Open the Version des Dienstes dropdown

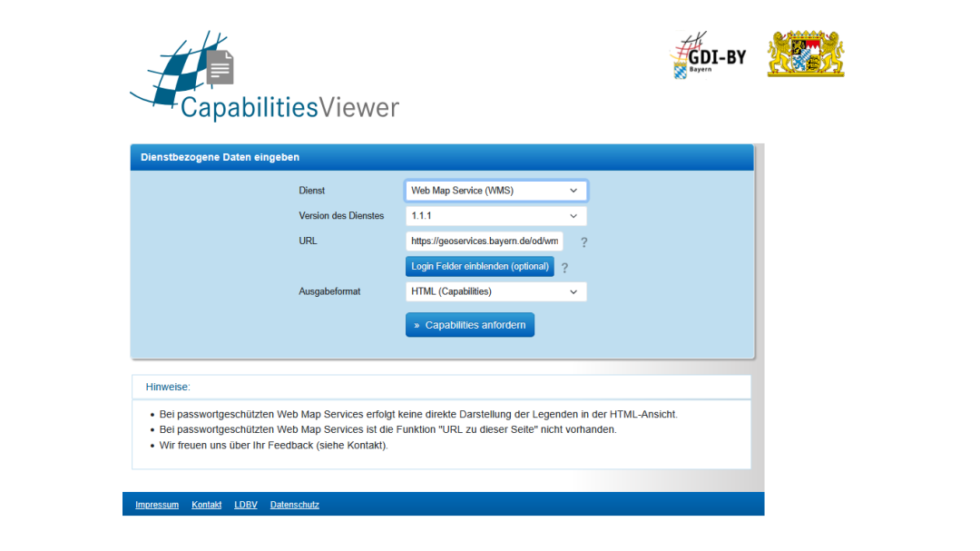[x=573, y=216]
